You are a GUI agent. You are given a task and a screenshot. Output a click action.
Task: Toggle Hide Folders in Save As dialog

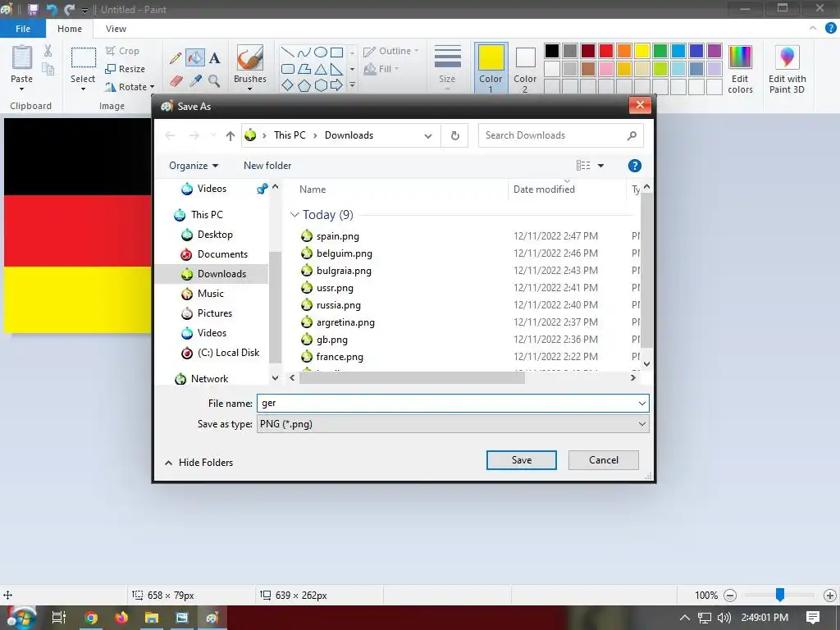pos(199,463)
